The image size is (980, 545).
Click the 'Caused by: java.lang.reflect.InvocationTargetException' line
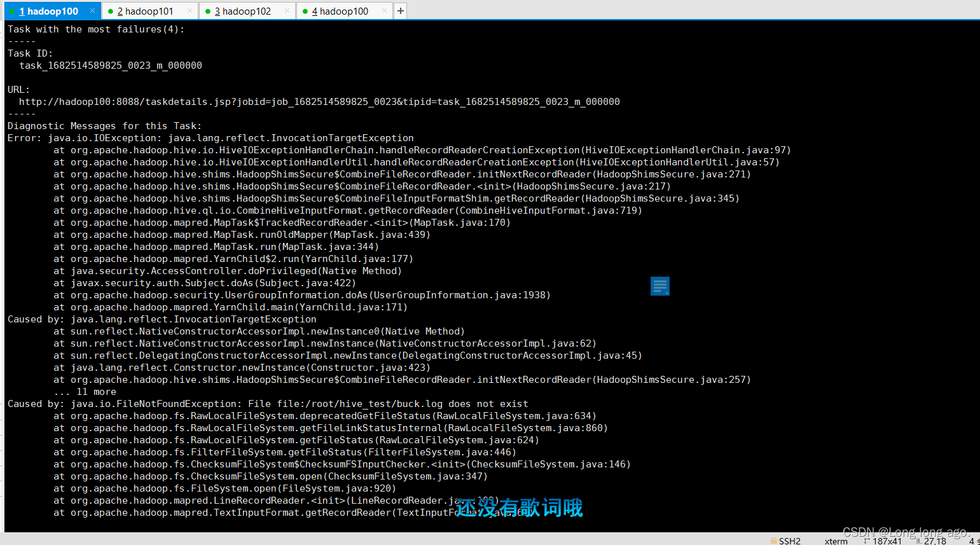coord(162,319)
